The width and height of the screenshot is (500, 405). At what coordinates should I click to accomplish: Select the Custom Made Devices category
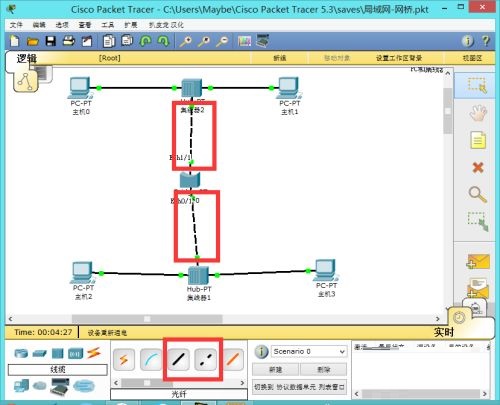point(60,386)
